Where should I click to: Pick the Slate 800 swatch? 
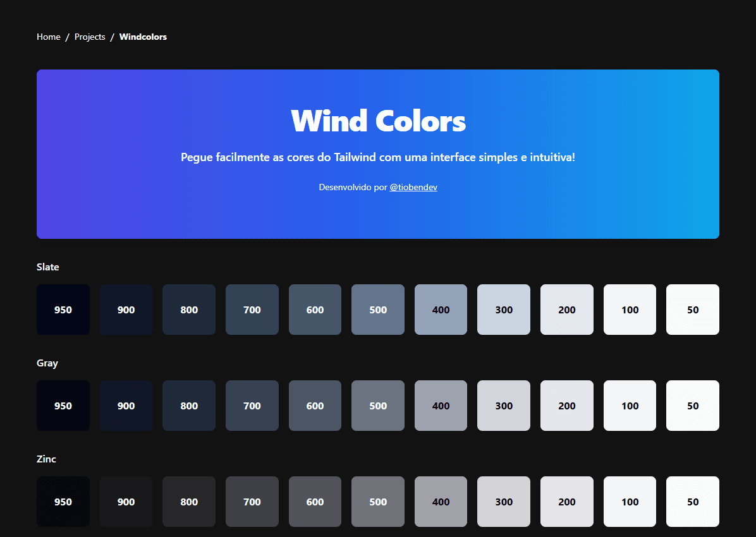click(189, 310)
